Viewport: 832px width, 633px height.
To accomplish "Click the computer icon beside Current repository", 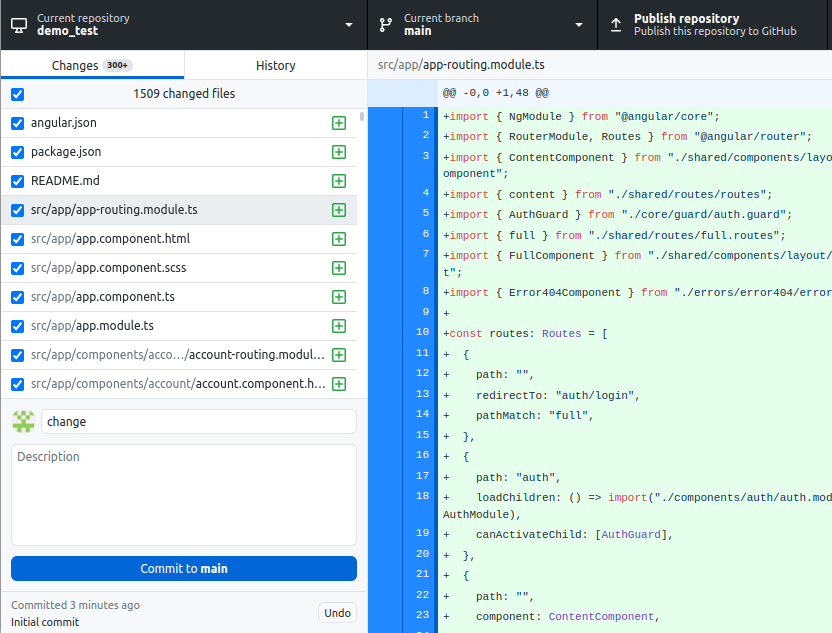I will click(x=19, y=25).
